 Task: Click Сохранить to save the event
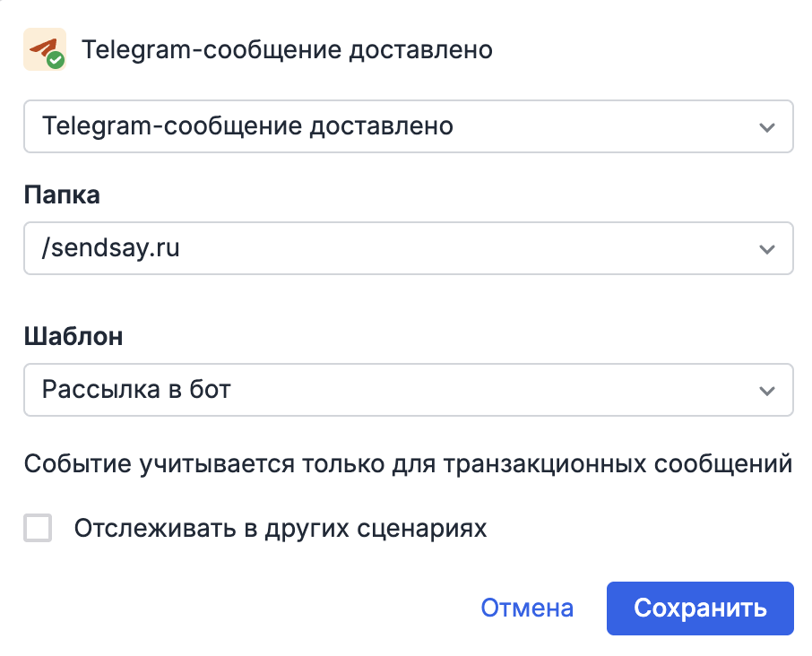(700, 608)
